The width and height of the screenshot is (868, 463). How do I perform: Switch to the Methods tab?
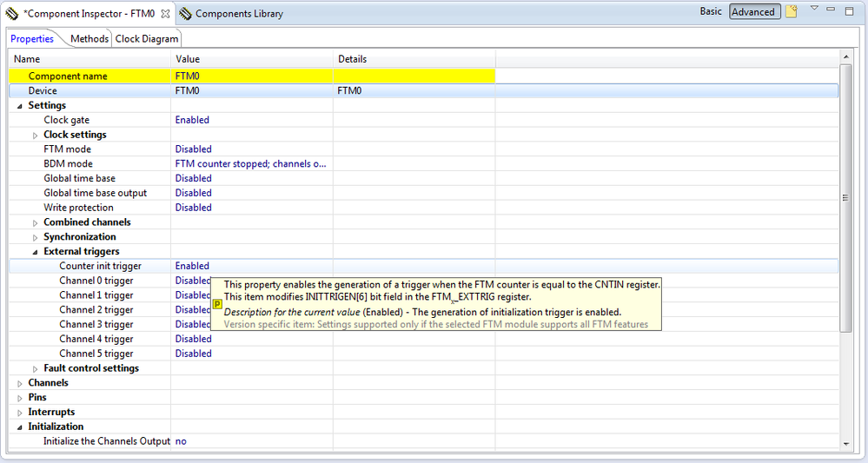tap(89, 39)
